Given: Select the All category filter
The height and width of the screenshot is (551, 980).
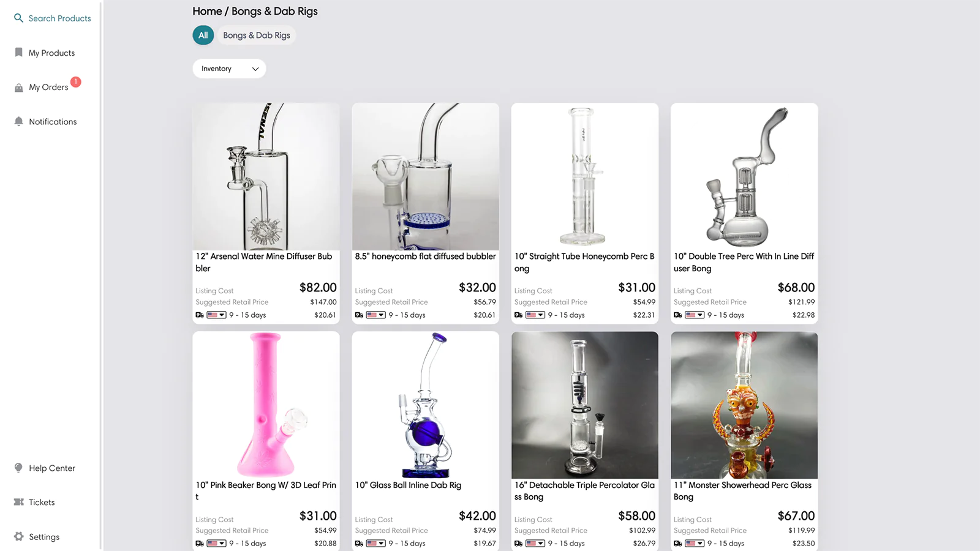Looking at the screenshot, I should point(203,35).
